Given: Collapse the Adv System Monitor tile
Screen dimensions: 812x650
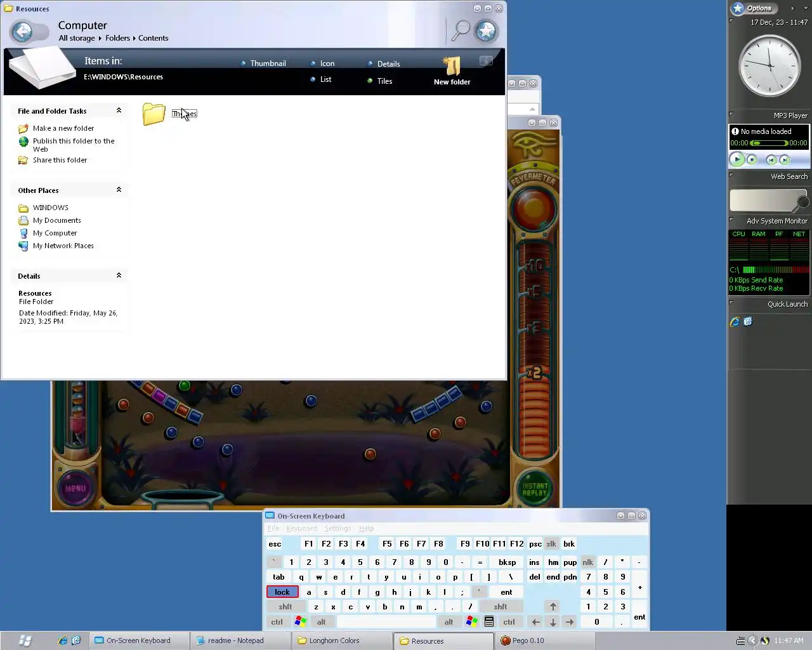Looking at the screenshot, I should tap(731, 220).
